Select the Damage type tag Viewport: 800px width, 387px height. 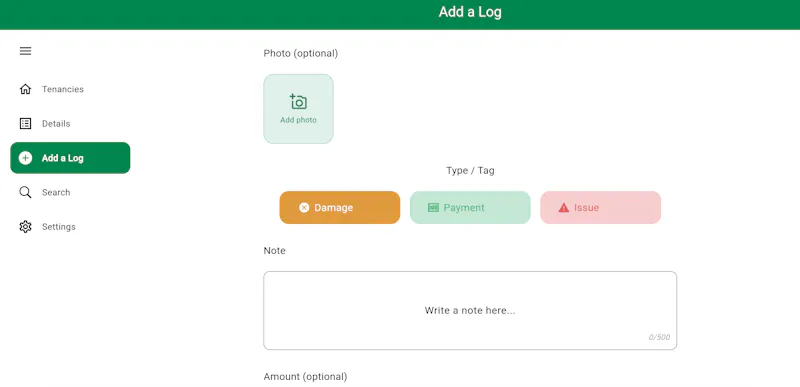pyautogui.click(x=340, y=208)
